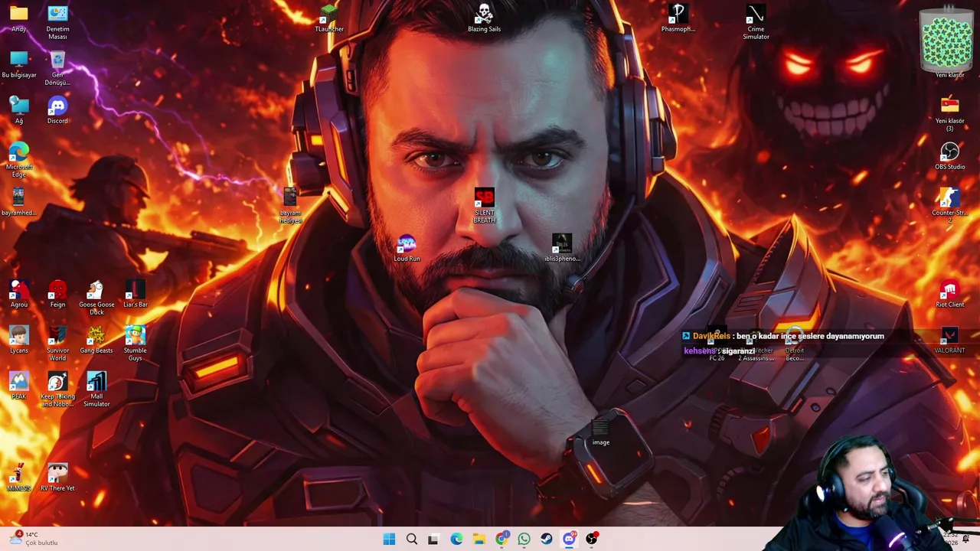Select the PEAK game icon
The width and height of the screenshot is (980, 551).
click(19, 386)
